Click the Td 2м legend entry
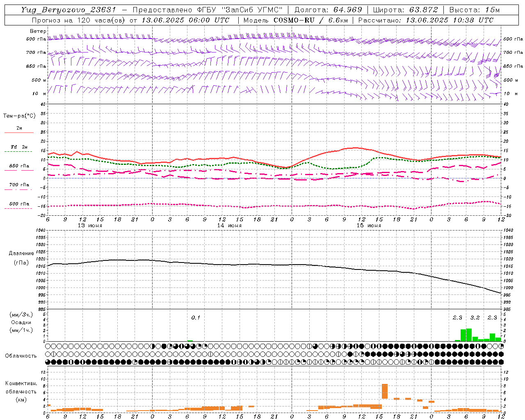Viewport: 525px width, 420px height. coord(19,147)
